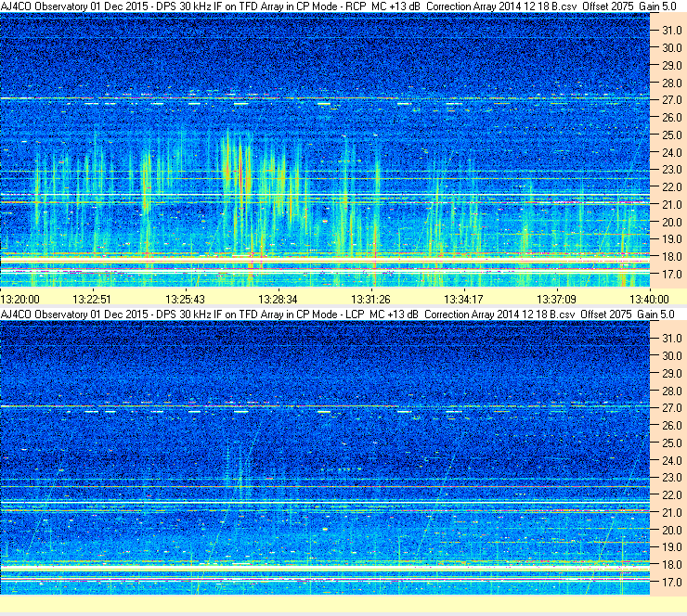Click the 27.0 frequency label on RCP plot
The width and height of the screenshot is (687, 616).
(x=671, y=100)
